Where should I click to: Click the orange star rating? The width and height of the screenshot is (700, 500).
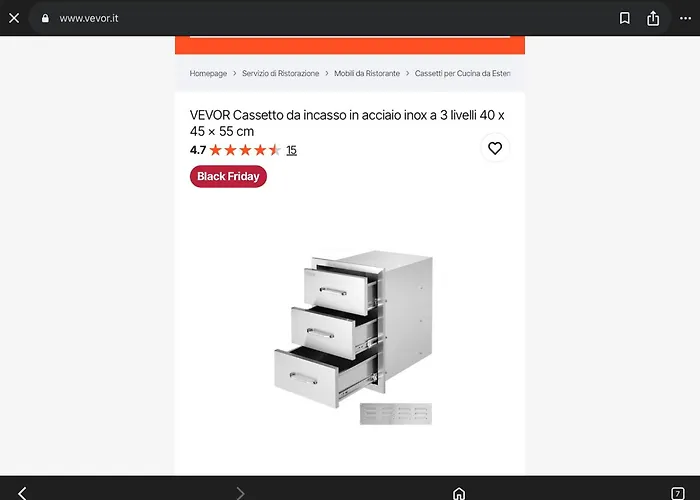(x=245, y=150)
